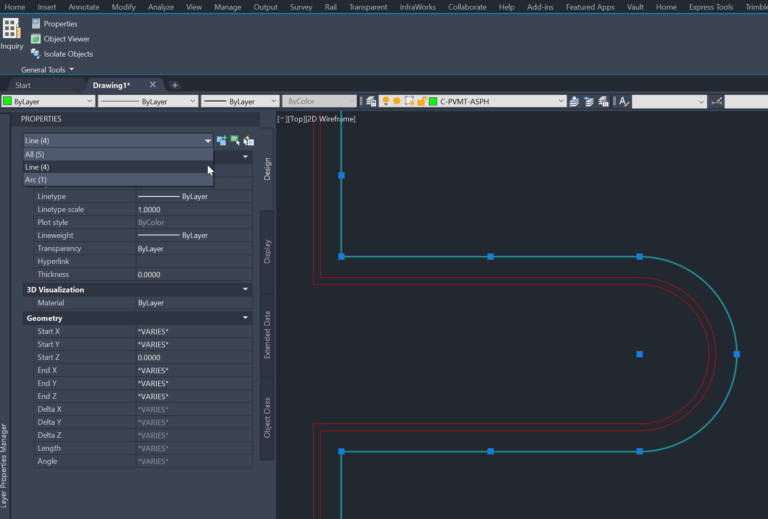The height and width of the screenshot is (519, 768).
Task: Toggle PICKADD value icon in Properties
Action: coord(221,141)
